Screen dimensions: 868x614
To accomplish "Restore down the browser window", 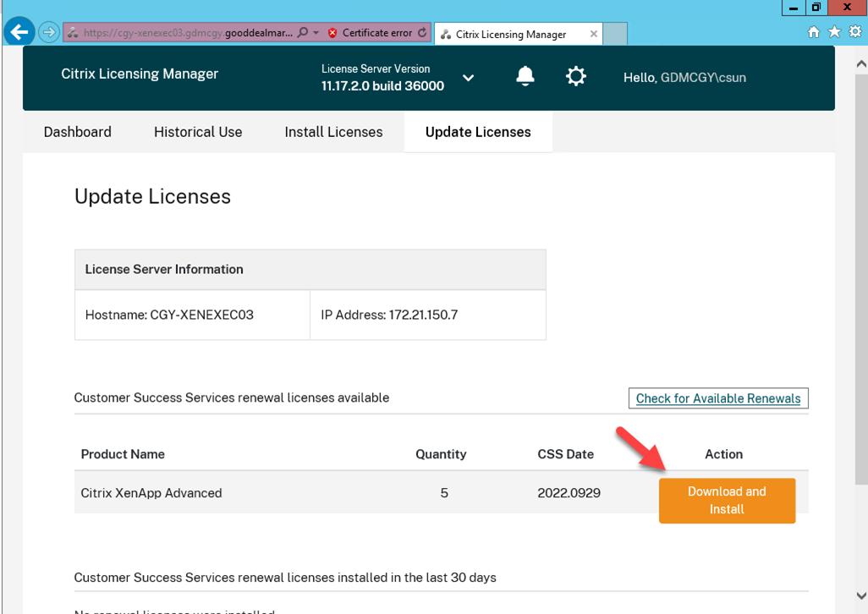I will click(x=816, y=8).
